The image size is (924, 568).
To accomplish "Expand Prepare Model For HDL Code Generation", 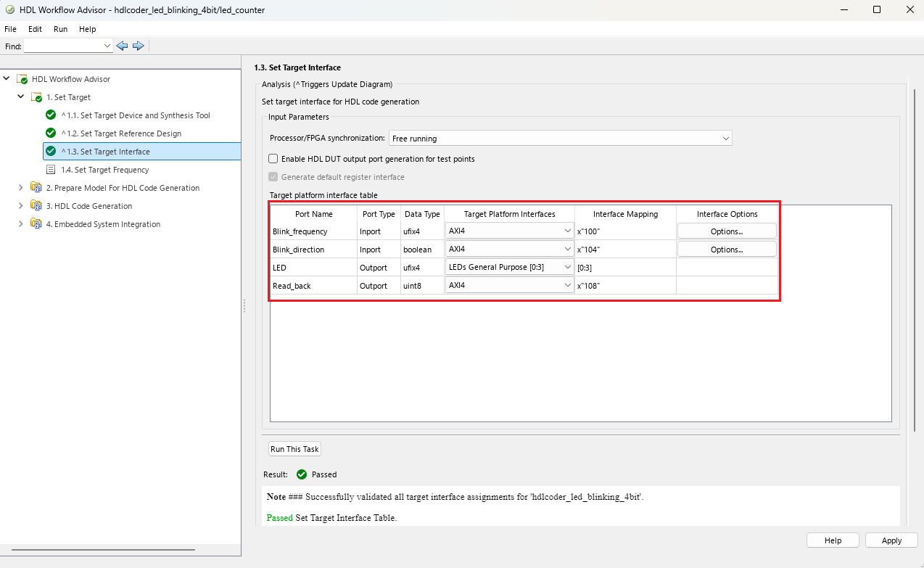I will [20, 187].
